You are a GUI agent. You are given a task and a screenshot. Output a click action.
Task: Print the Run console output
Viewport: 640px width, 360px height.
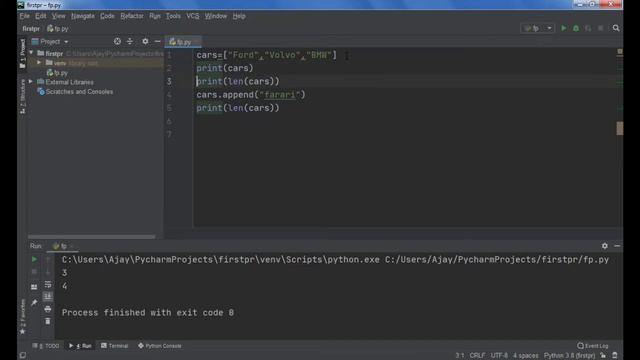click(x=48, y=309)
